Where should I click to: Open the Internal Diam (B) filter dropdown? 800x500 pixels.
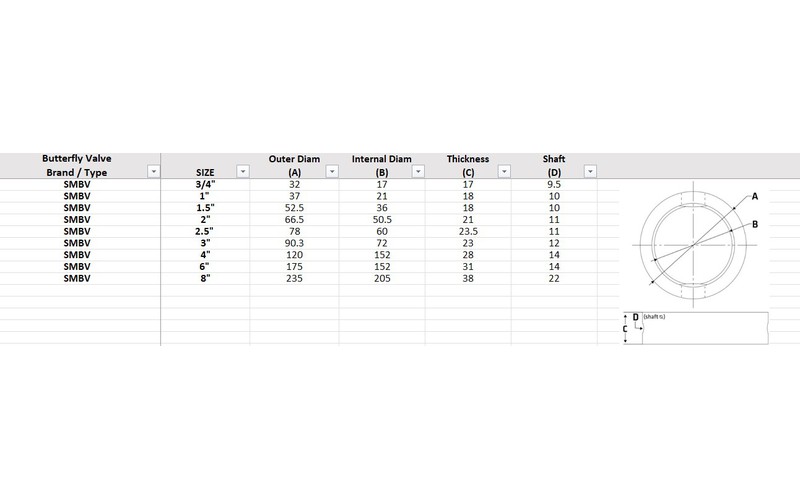click(423, 172)
